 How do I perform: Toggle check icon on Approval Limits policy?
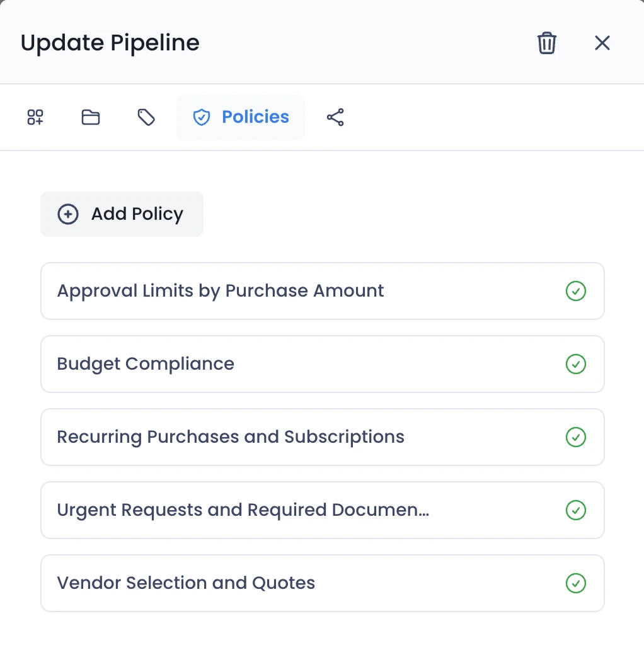click(x=576, y=291)
